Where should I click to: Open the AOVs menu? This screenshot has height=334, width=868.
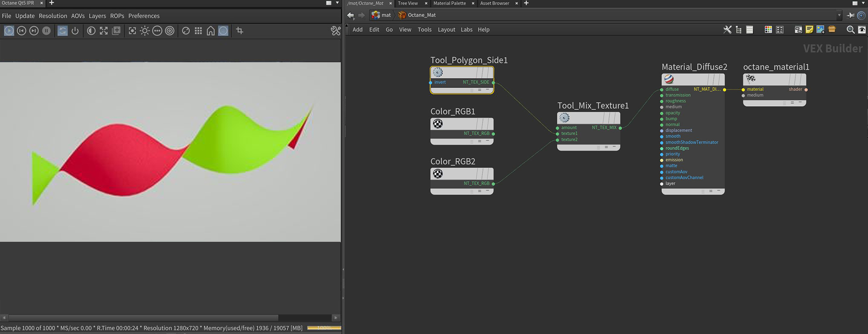[x=78, y=16]
